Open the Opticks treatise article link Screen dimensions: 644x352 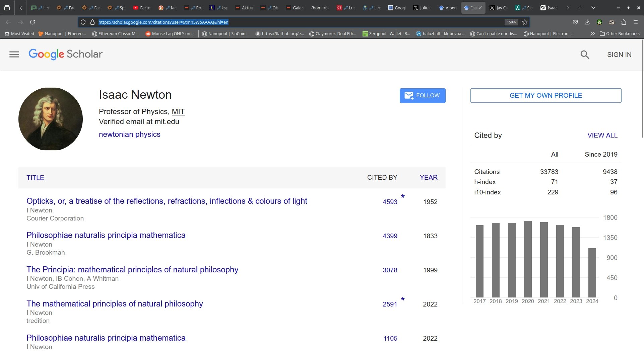tap(167, 201)
